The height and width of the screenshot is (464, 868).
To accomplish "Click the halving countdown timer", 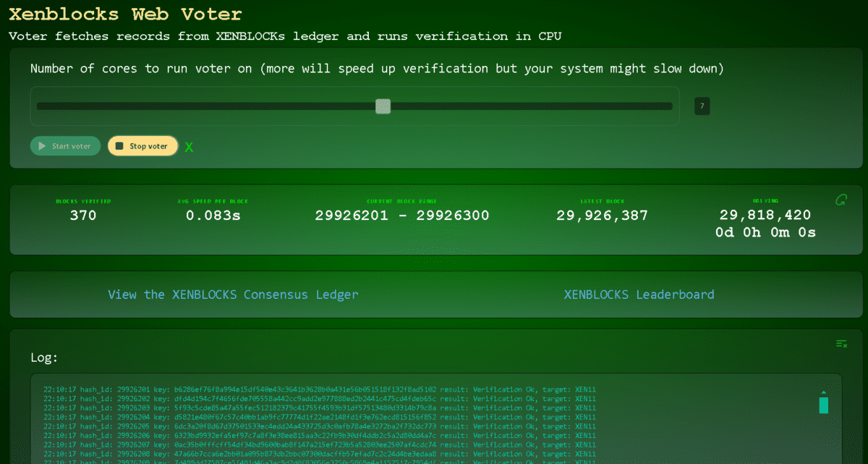I will click(x=765, y=232).
